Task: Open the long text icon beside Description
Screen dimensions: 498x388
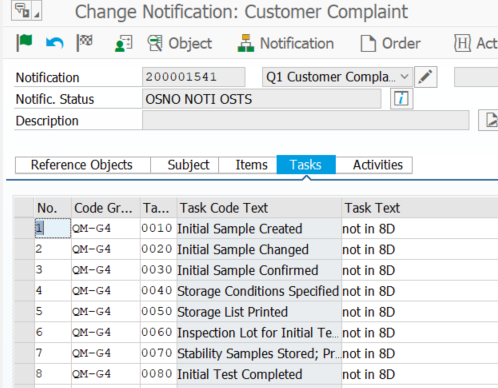Action: coord(489,120)
